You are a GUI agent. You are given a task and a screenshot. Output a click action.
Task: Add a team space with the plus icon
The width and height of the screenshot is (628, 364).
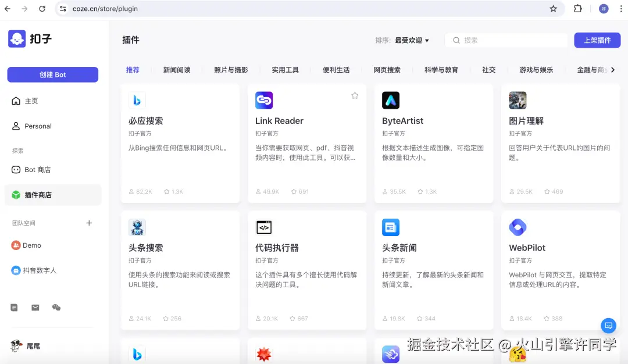pyautogui.click(x=89, y=223)
